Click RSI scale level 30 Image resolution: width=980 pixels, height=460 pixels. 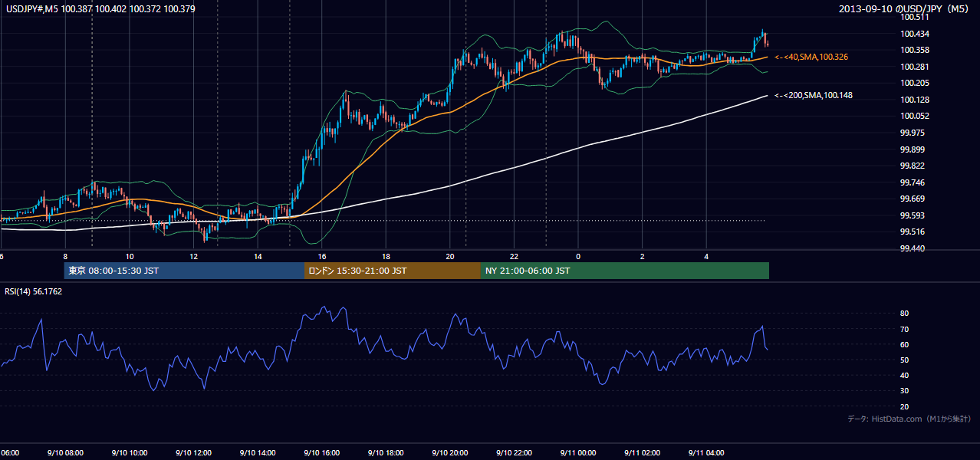(x=905, y=391)
